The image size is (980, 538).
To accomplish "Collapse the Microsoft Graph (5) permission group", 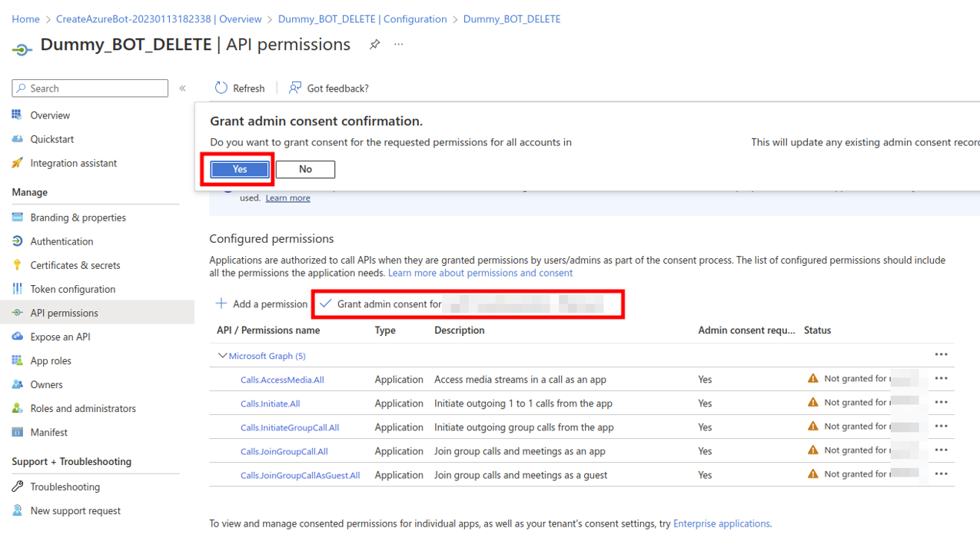I will (x=223, y=356).
